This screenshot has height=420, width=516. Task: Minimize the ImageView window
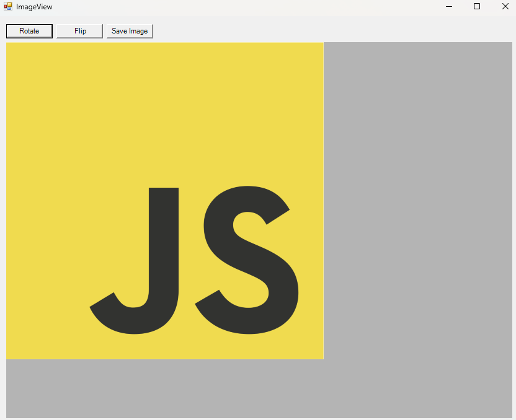[448, 6]
